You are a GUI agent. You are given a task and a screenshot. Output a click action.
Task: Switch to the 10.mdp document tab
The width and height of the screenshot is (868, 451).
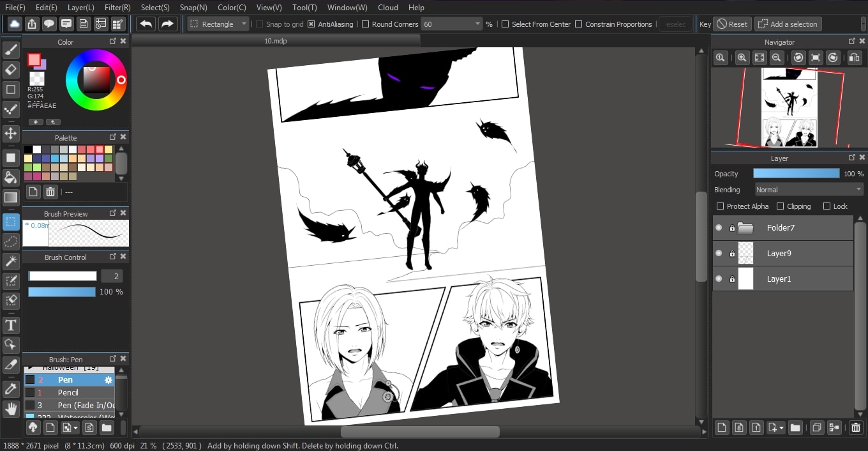276,40
